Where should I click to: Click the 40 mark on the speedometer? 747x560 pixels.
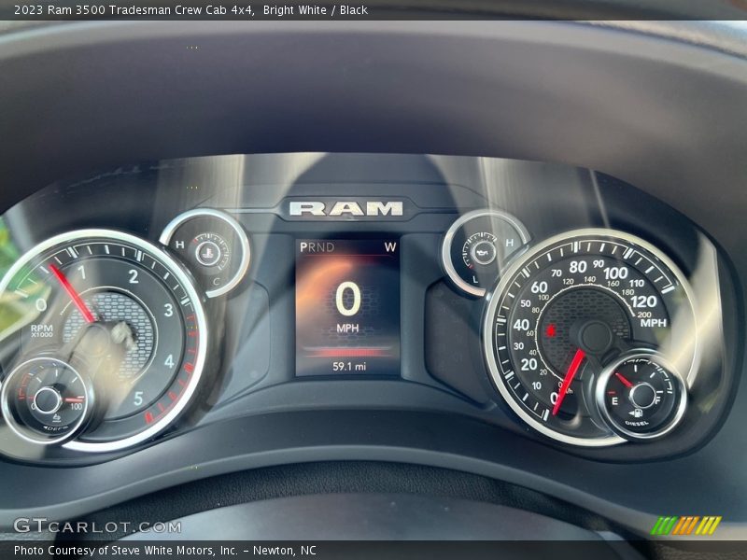pyautogui.click(x=521, y=325)
